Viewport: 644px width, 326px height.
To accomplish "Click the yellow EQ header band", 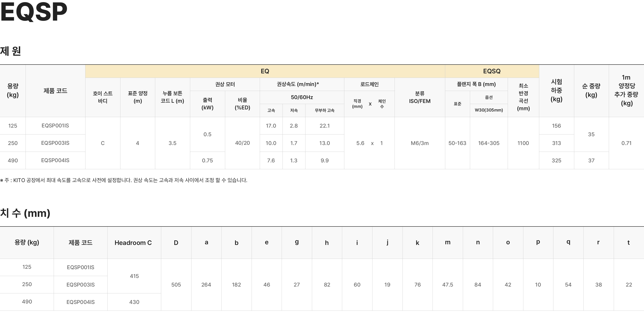I will coord(265,71).
